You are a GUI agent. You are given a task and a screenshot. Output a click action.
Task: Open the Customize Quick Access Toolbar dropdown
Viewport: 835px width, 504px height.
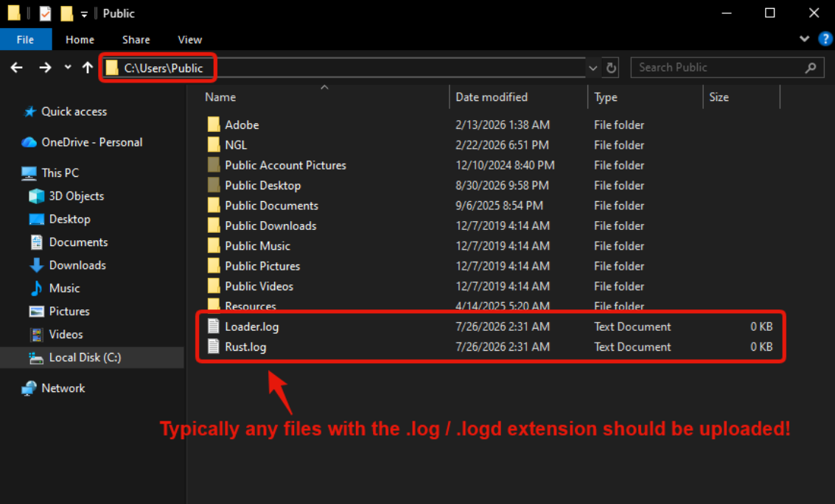[84, 15]
